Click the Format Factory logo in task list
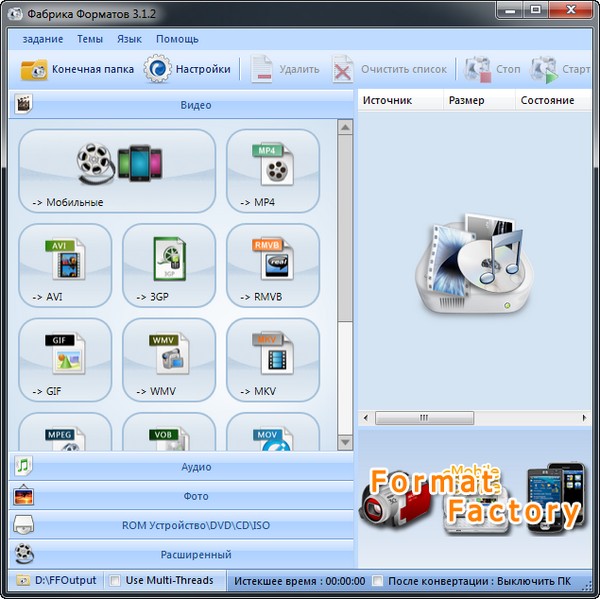600x599 pixels. (x=474, y=264)
